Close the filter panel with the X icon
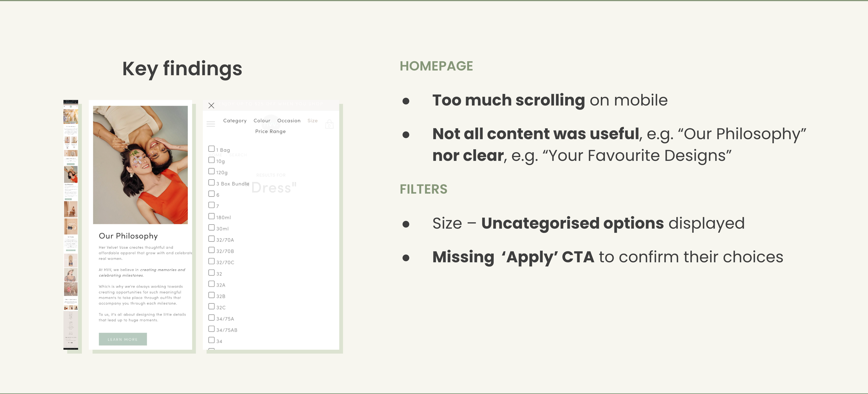 pyautogui.click(x=211, y=106)
